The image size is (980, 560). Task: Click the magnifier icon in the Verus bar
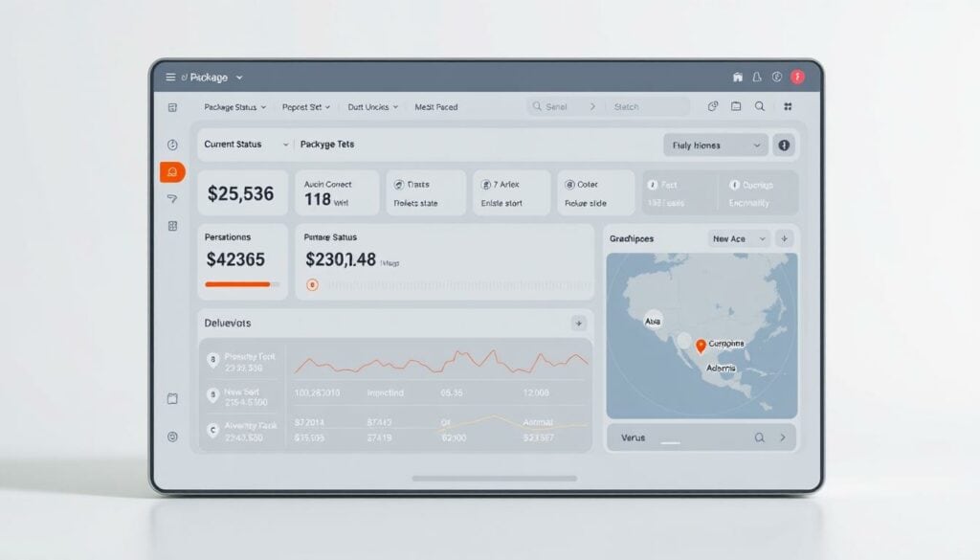[759, 437]
